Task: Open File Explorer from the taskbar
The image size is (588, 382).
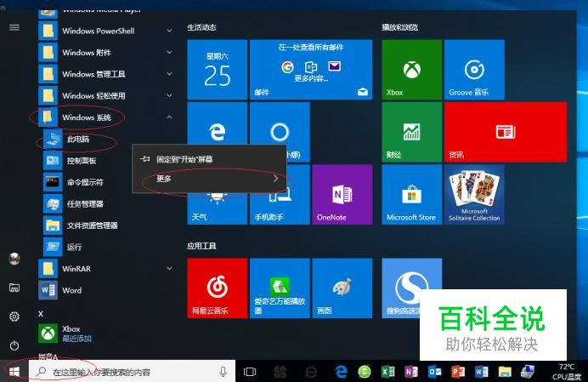Action: (x=505, y=372)
